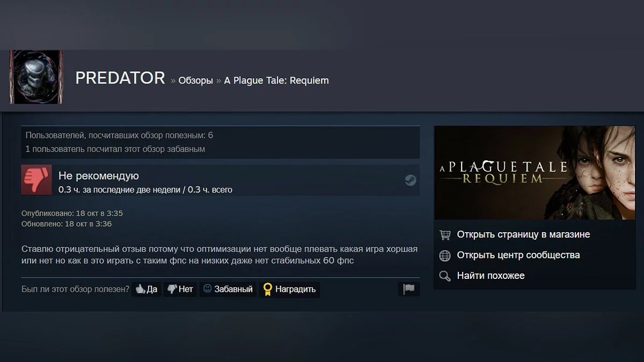Click the PREDATOR profile avatar image
Screen dimensions: 644x362
(x=36, y=77)
